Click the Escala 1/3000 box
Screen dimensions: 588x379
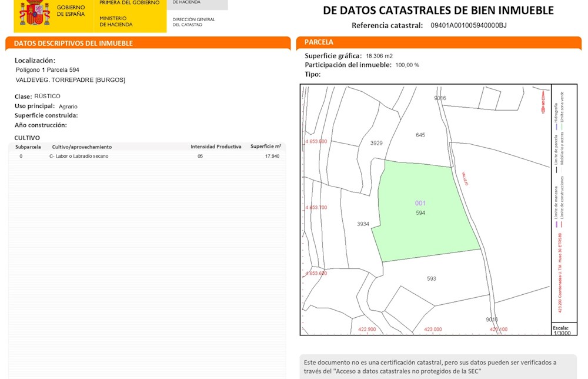click(564, 329)
